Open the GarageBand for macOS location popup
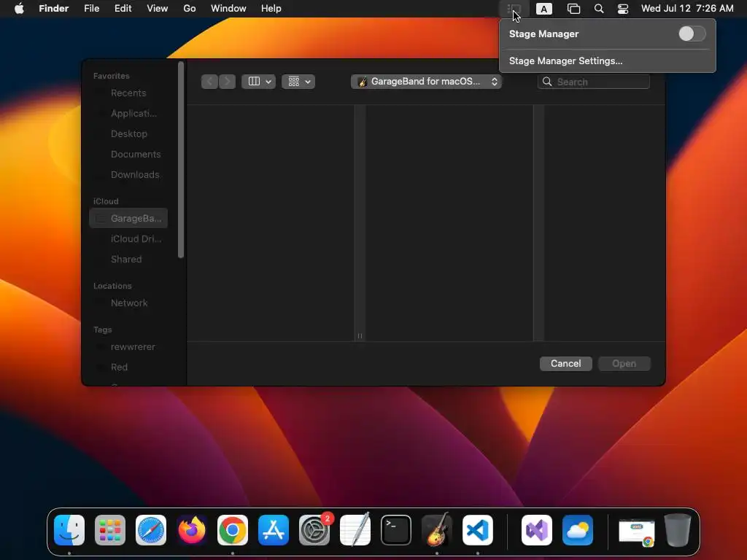Image resolution: width=747 pixels, height=560 pixels. pos(426,82)
